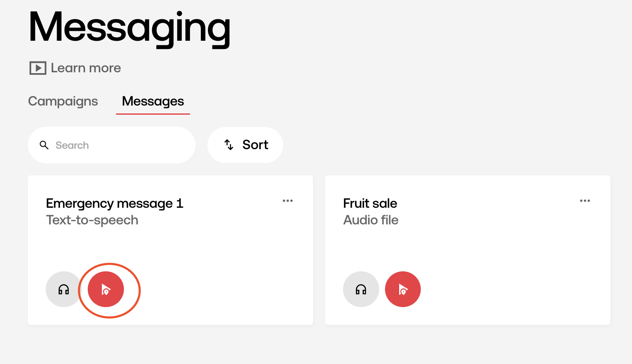Viewport: 632px width, 364px height.
Task: Click the magnifying glass search icon
Action: [x=44, y=145]
